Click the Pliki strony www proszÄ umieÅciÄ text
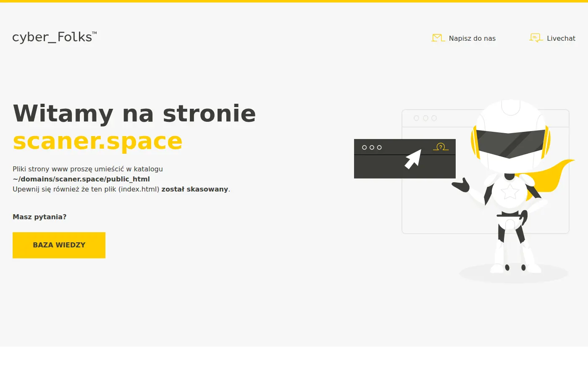The width and height of the screenshot is (588, 378). pyautogui.click(x=68, y=169)
